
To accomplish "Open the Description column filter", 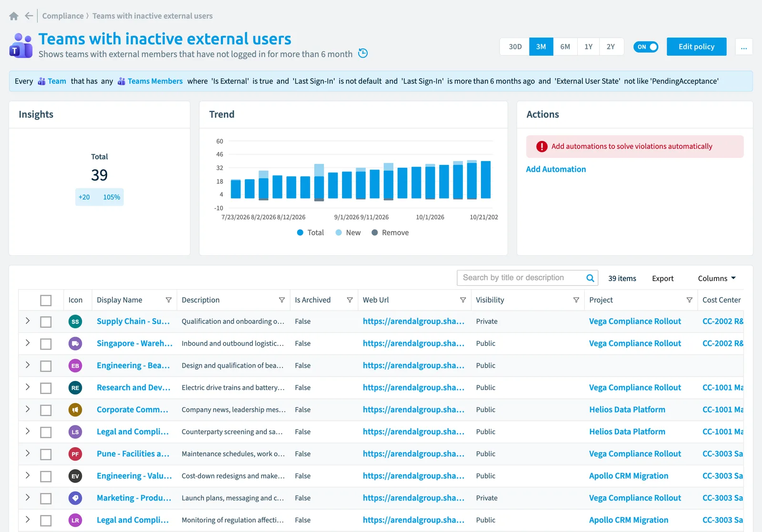I will point(282,300).
